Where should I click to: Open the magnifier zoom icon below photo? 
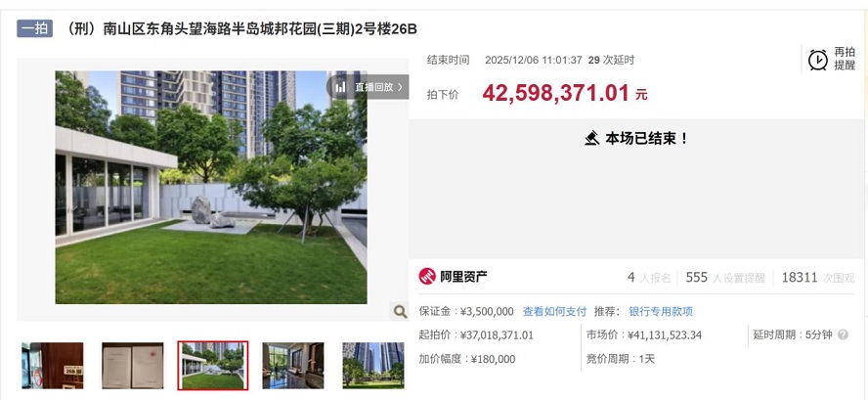pos(400,311)
